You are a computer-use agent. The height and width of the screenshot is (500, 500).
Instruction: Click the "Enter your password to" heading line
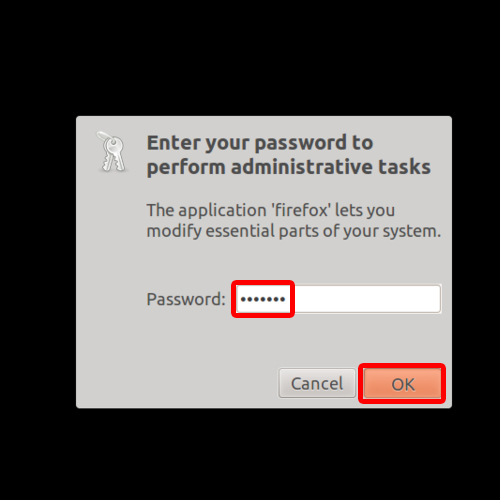260,143
